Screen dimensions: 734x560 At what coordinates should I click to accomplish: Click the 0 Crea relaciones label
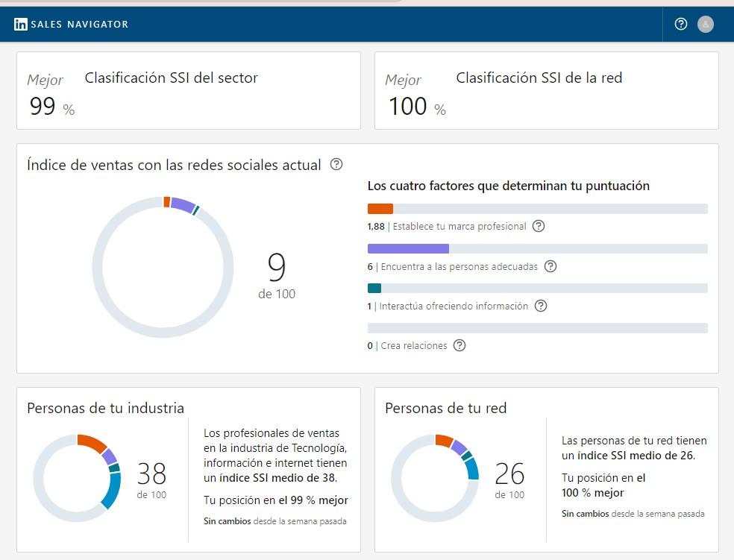[x=407, y=346]
